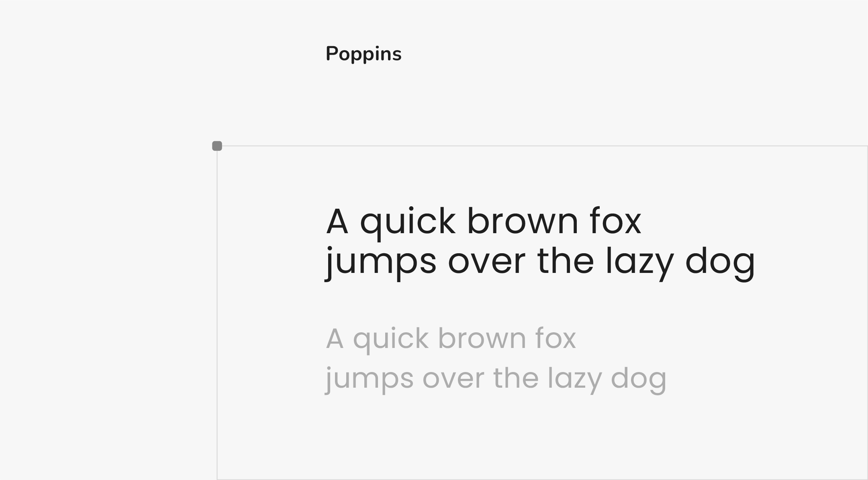The width and height of the screenshot is (868, 480).
Task: Click the word "brown" in dark sample text
Action: (523, 221)
